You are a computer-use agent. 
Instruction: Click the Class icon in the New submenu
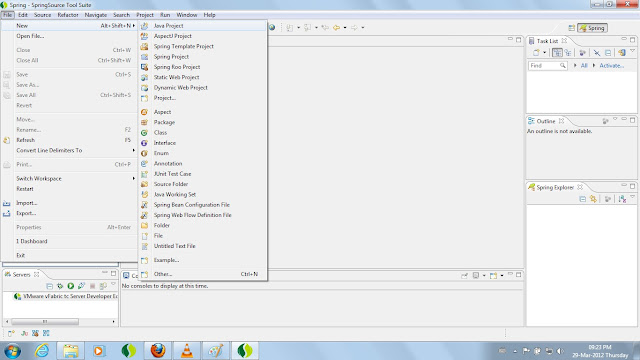pyautogui.click(x=144, y=133)
